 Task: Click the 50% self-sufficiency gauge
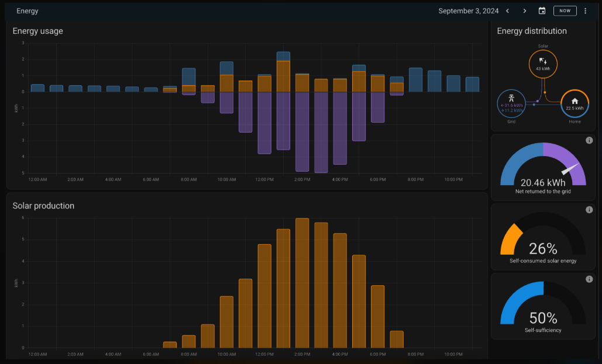pyautogui.click(x=543, y=306)
